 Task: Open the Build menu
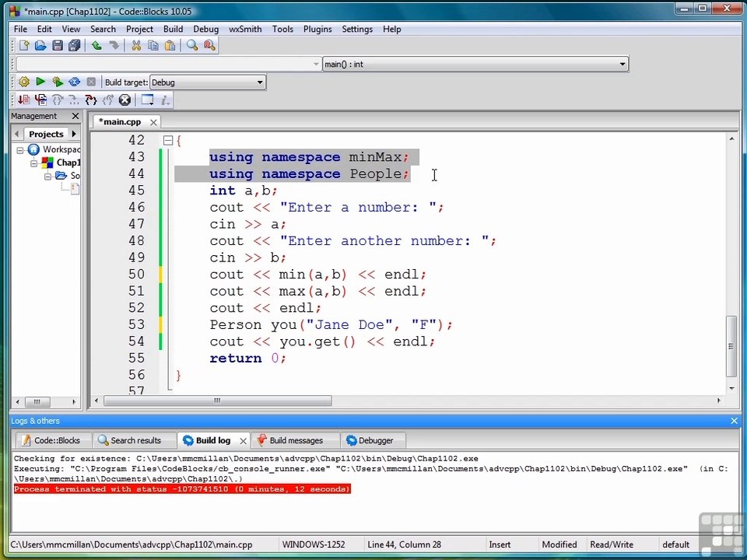173,29
